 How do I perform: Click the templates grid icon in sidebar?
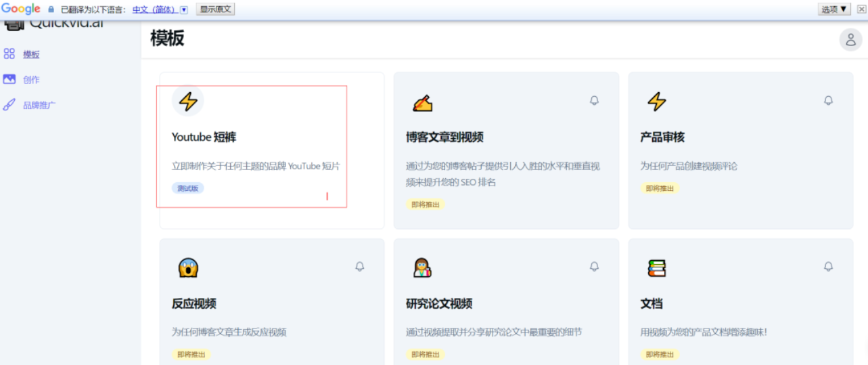(x=9, y=53)
